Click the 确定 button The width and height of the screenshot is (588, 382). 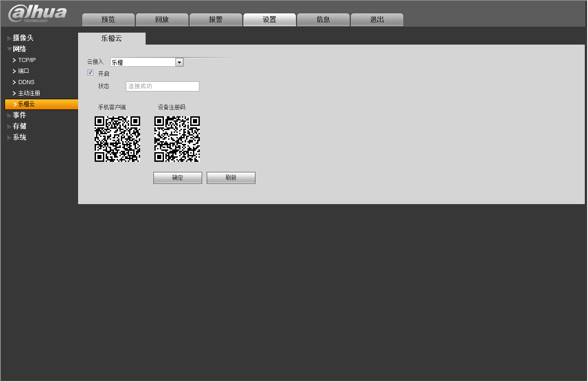click(x=178, y=178)
